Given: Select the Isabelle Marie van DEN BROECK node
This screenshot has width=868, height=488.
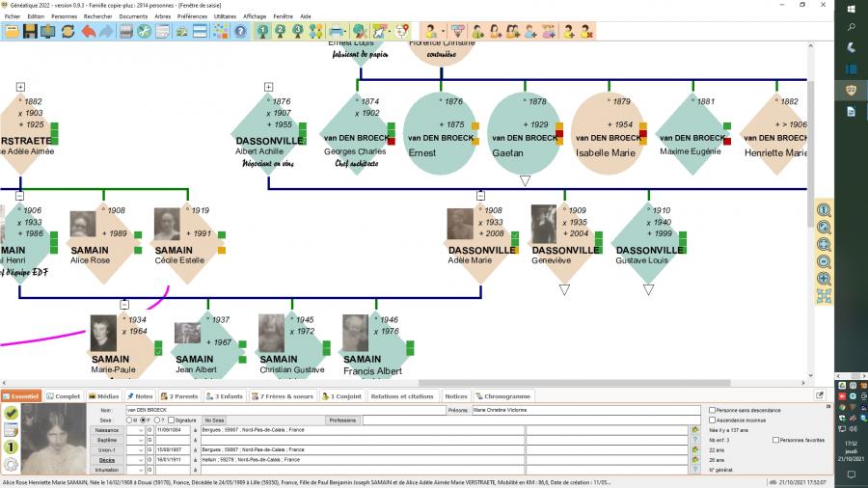Looking at the screenshot, I should [608, 133].
